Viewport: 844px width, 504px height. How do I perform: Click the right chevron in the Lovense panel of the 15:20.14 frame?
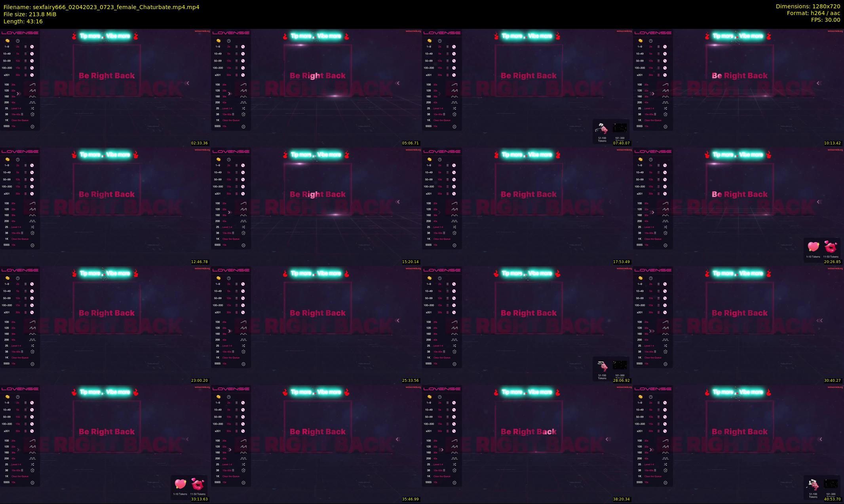pos(229,212)
